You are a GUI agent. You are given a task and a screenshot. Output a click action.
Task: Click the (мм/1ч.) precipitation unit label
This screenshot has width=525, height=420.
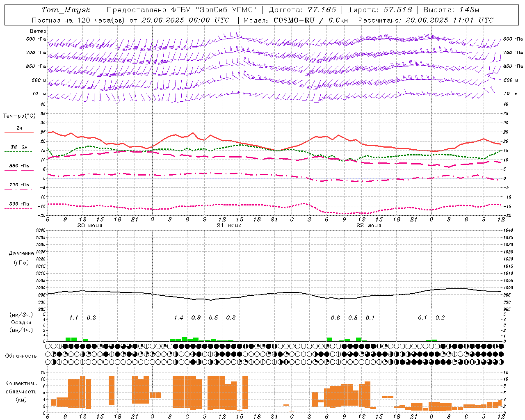[x=21, y=330]
